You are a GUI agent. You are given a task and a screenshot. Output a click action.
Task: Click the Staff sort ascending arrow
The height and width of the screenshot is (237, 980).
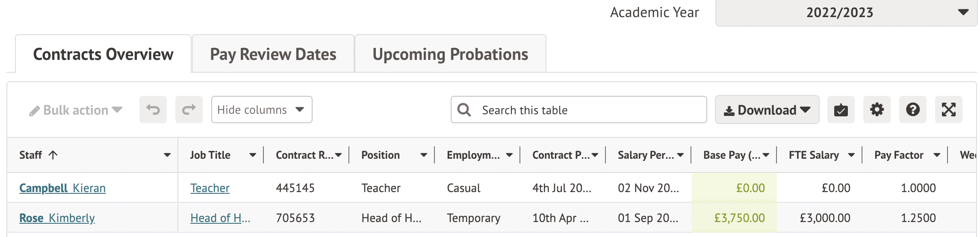click(53, 155)
